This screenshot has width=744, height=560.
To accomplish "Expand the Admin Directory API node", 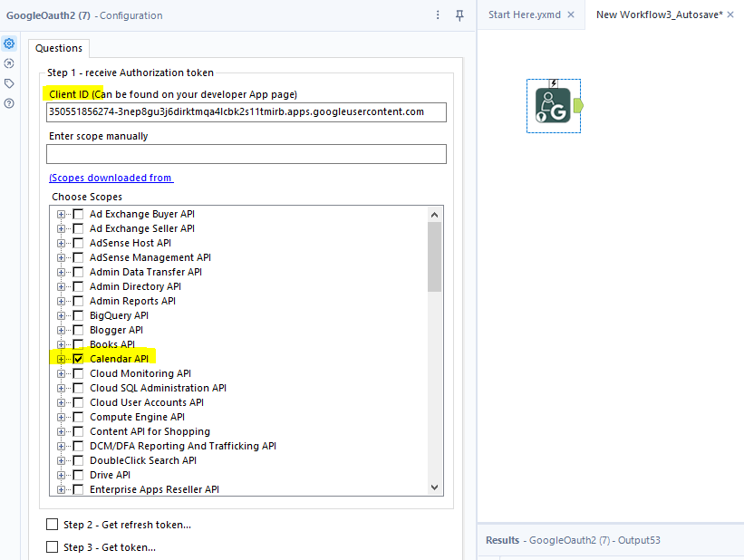I will [61, 286].
